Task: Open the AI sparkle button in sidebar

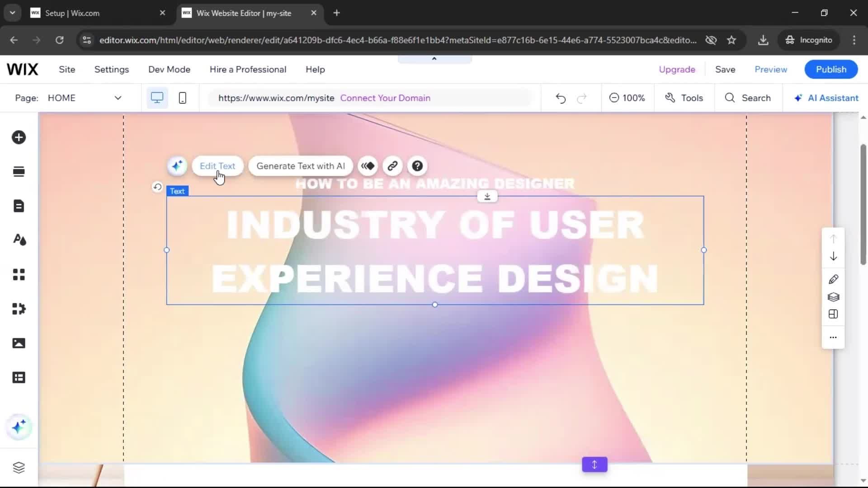Action: [x=19, y=427]
